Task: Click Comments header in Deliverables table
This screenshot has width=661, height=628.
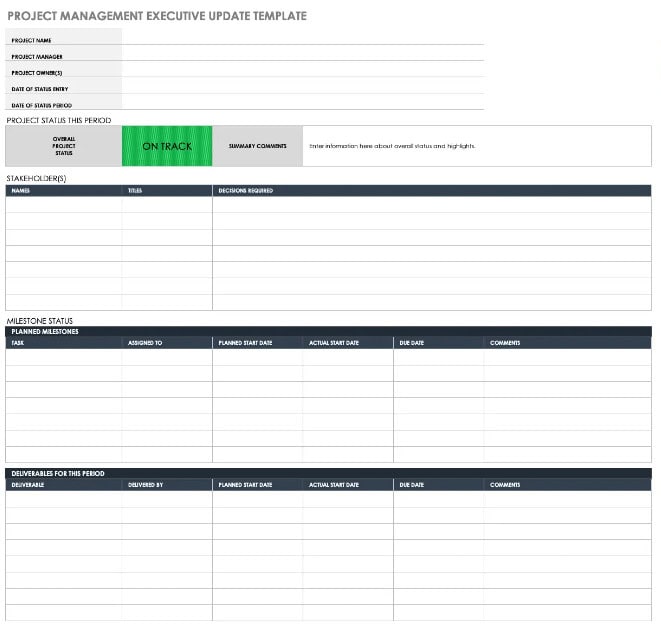Action: click(x=567, y=485)
